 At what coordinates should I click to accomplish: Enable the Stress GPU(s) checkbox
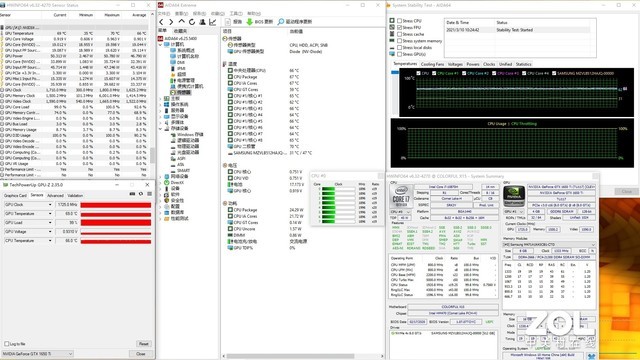pos(400,54)
